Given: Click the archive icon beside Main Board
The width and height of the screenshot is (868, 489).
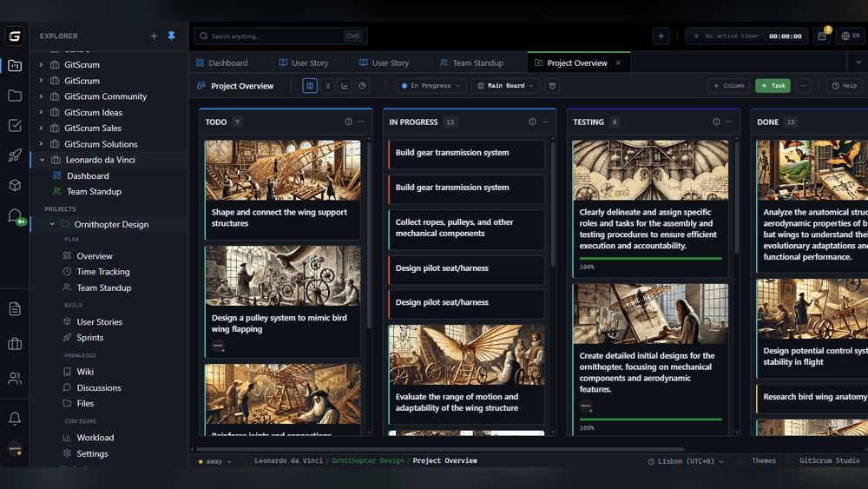Looking at the screenshot, I should 552,86.
